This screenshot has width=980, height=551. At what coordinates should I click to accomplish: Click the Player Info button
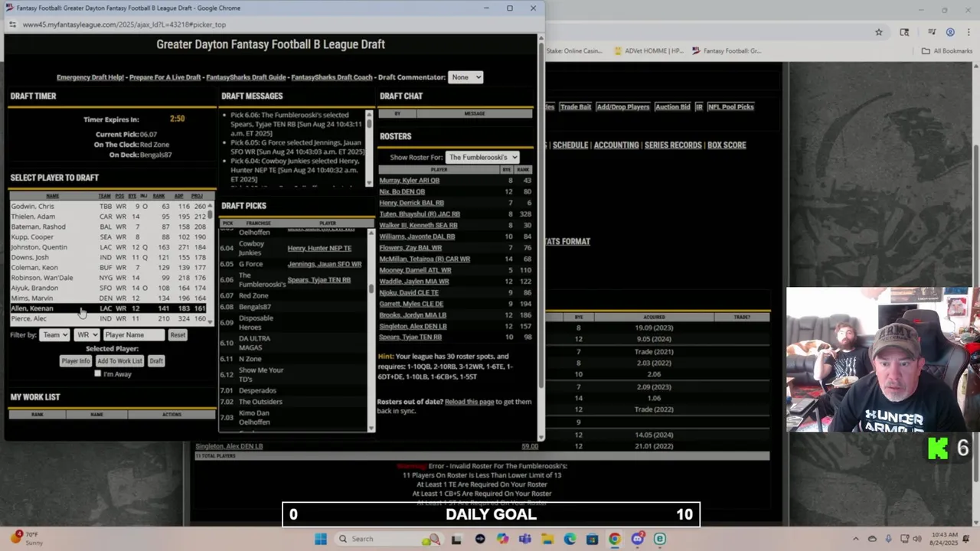(76, 360)
